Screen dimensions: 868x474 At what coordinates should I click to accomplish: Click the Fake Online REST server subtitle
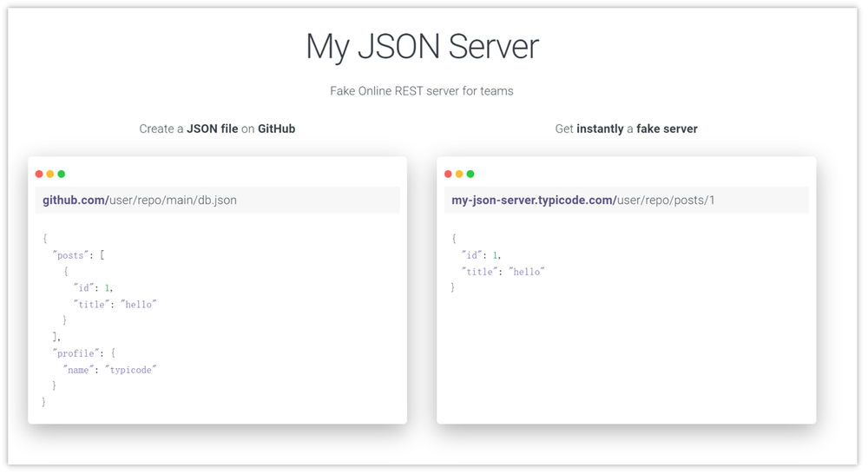point(422,91)
